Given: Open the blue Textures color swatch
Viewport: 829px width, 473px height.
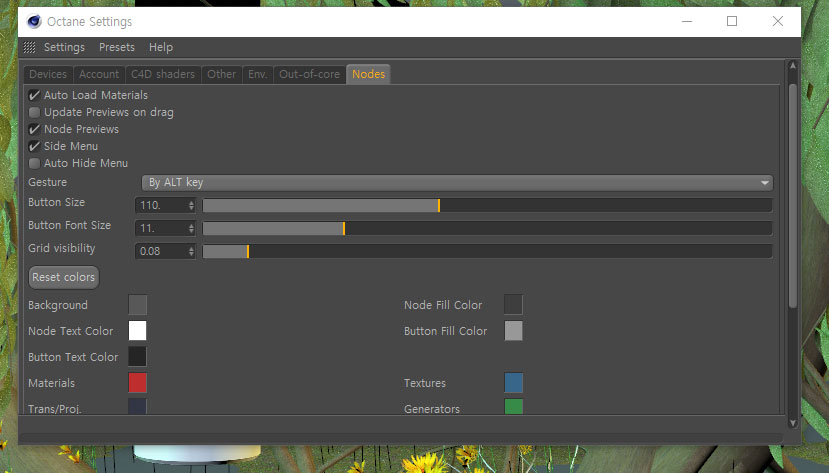Looking at the screenshot, I should click(x=513, y=383).
